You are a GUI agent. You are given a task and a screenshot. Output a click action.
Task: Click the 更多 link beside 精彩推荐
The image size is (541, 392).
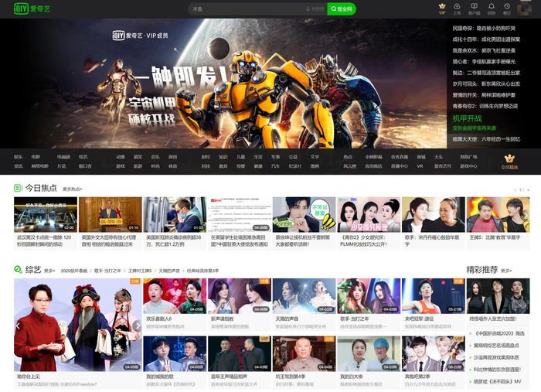point(506,271)
